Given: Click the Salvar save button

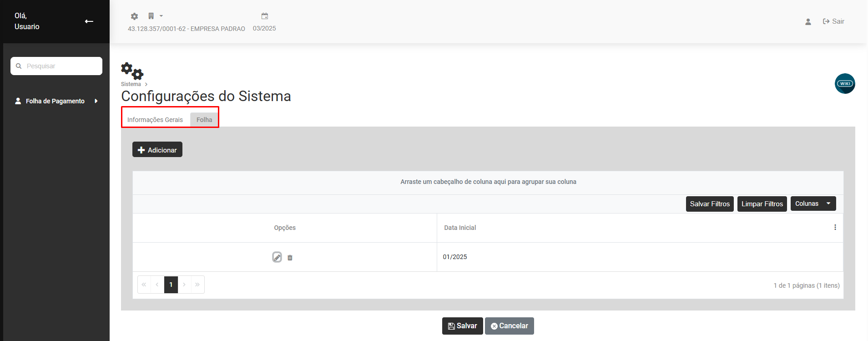Looking at the screenshot, I should 462,326.
